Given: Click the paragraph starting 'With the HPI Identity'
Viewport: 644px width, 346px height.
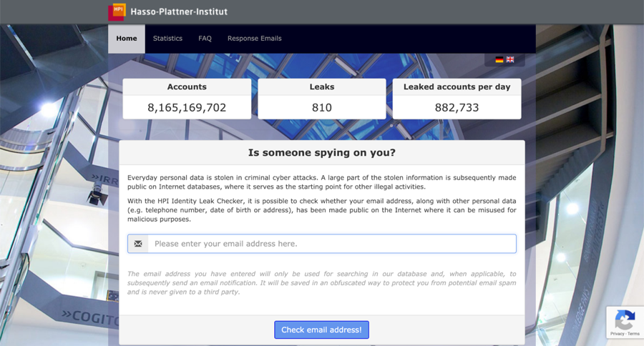Looking at the screenshot, I should coord(321,210).
